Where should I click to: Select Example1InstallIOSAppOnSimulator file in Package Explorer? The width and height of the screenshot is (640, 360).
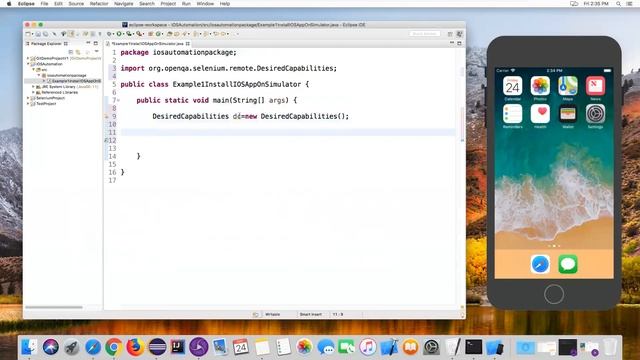coord(73,81)
